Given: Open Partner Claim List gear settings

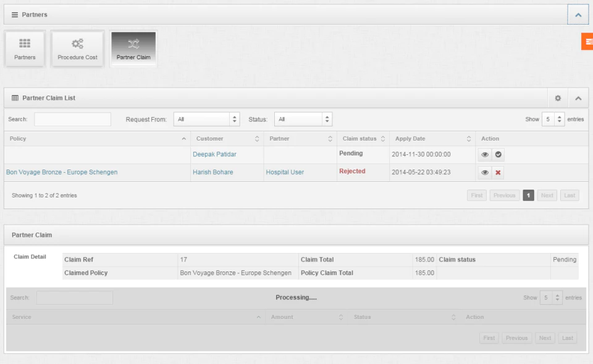Looking at the screenshot, I should pyautogui.click(x=558, y=98).
